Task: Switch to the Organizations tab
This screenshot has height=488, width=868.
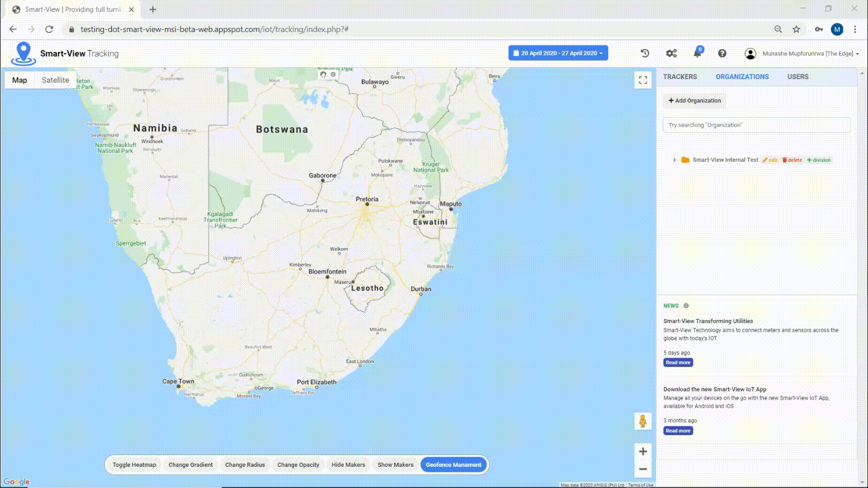Action: [x=742, y=77]
